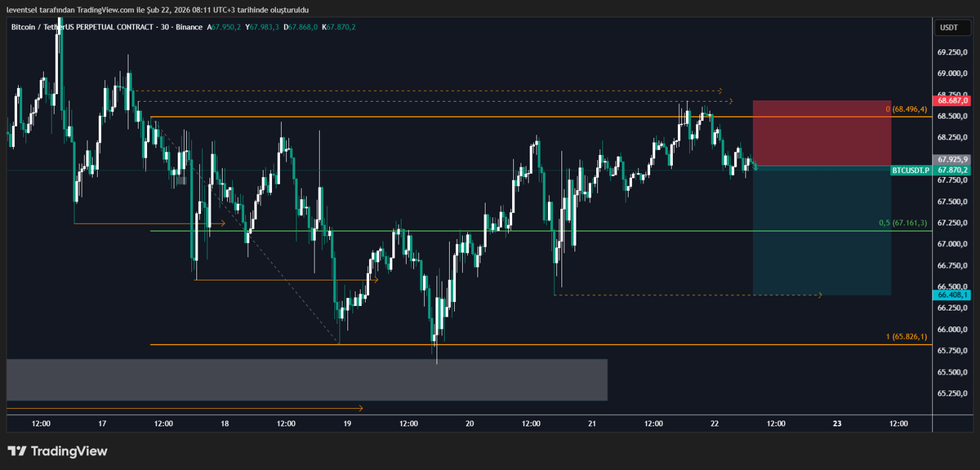
Task: Click the date label 22 on time axis
Action: click(x=715, y=423)
